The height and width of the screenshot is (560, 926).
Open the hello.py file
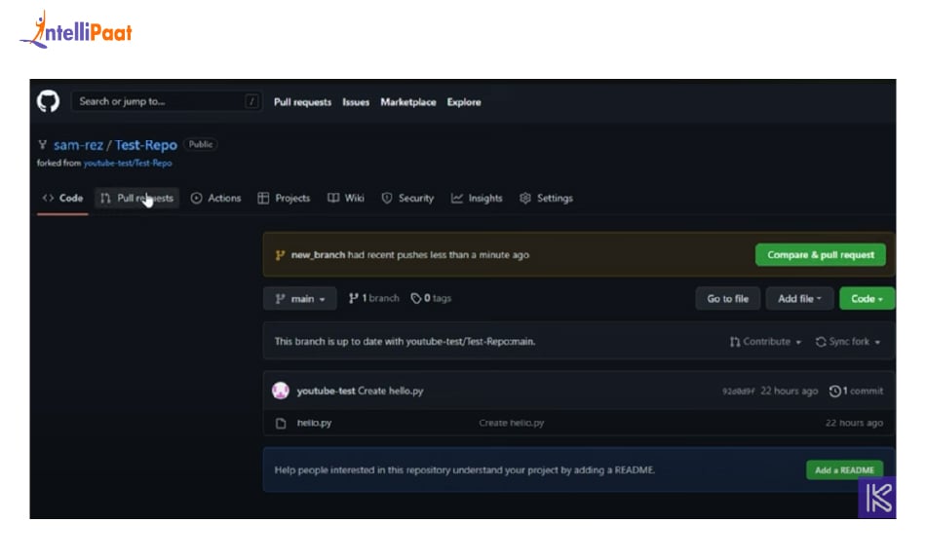tap(314, 423)
